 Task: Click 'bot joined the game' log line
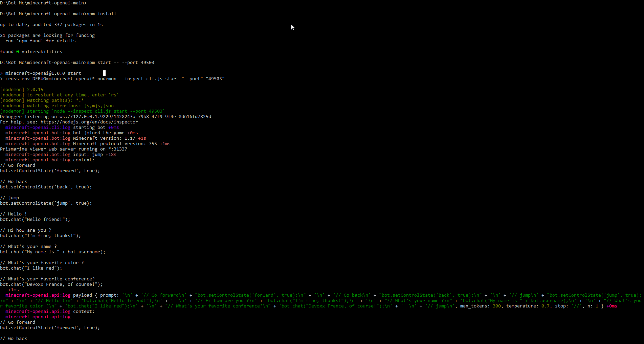click(72, 133)
